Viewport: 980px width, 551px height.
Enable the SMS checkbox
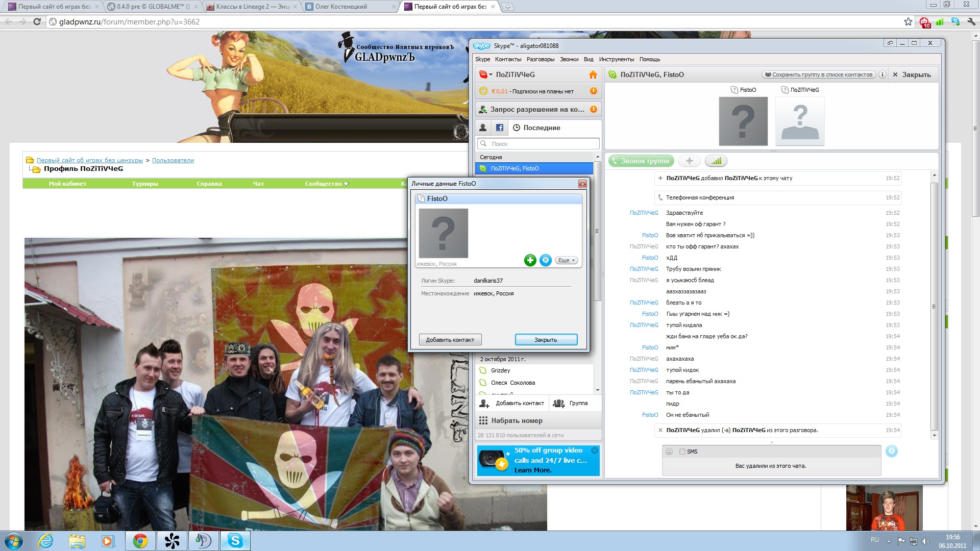tap(682, 452)
